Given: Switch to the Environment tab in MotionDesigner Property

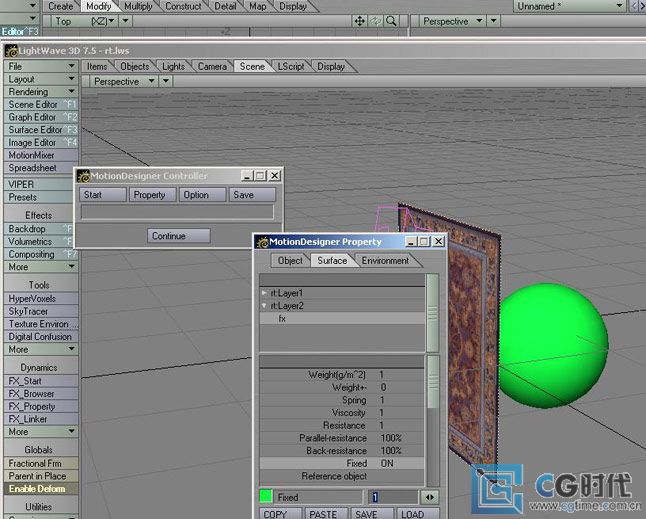Looking at the screenshot, I should click(385, 261).
